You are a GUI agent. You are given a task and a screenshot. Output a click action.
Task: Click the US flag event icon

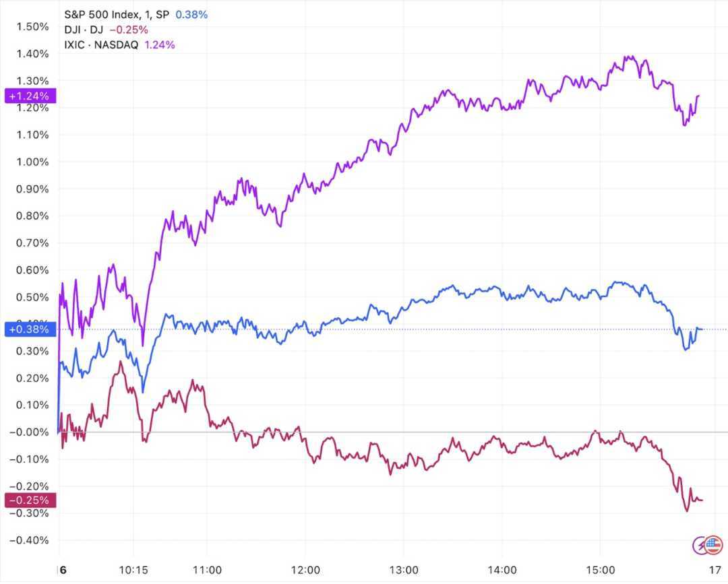(x=713, y=544)
